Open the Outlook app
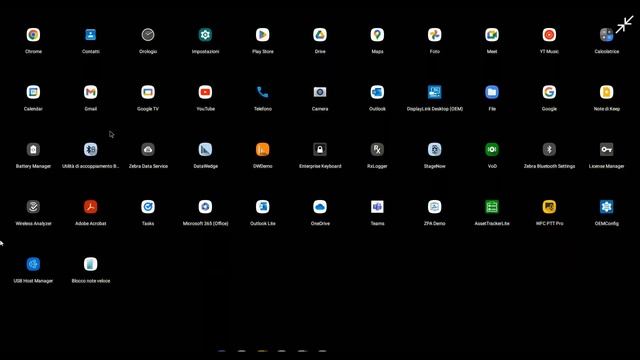 377,92
